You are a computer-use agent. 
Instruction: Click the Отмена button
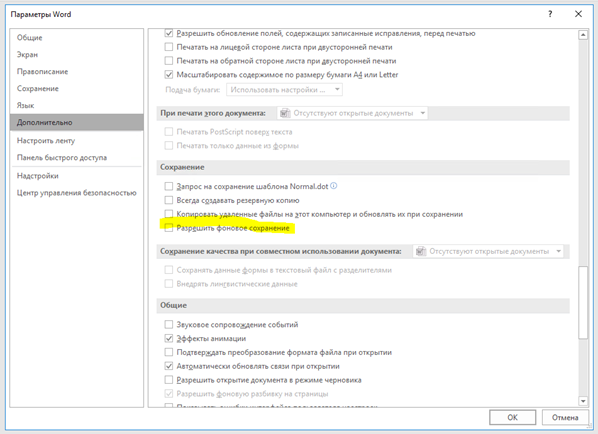565,417
